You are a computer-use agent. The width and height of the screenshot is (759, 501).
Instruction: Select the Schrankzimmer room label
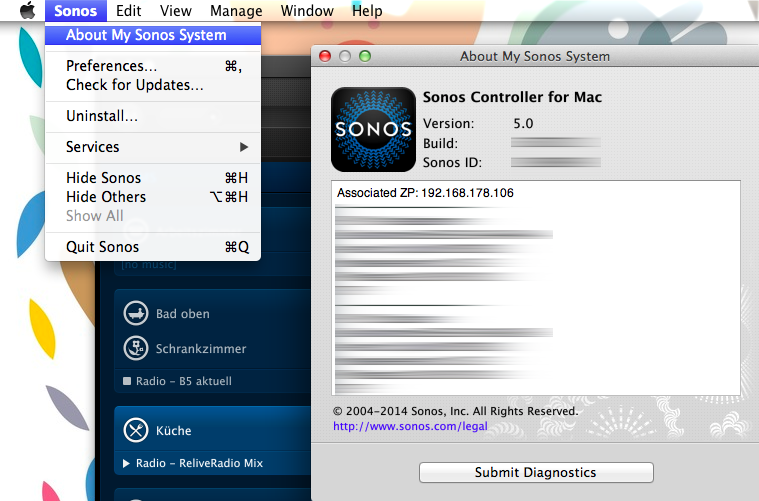[201, 349]
